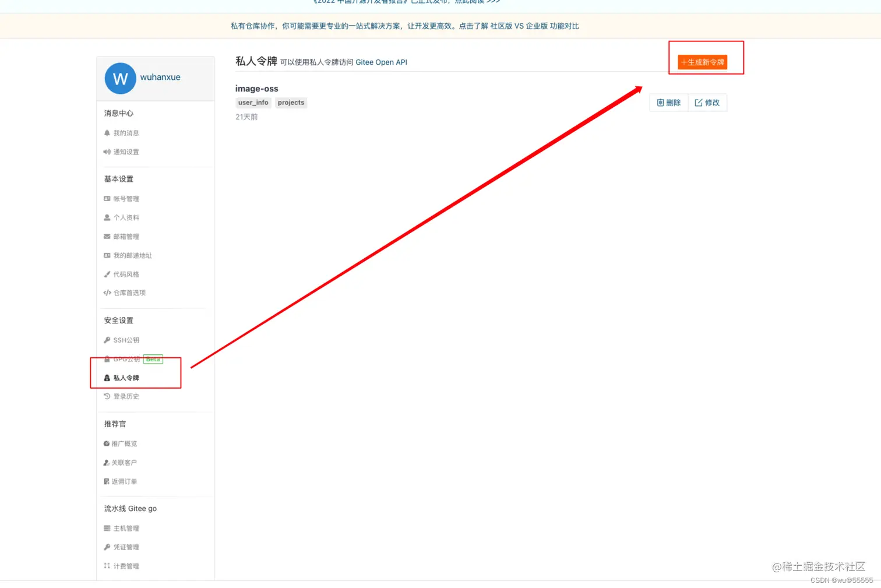Viewport: 881px width, 588px height.
Task: Open 代码风格 settings
Action: 126,274
